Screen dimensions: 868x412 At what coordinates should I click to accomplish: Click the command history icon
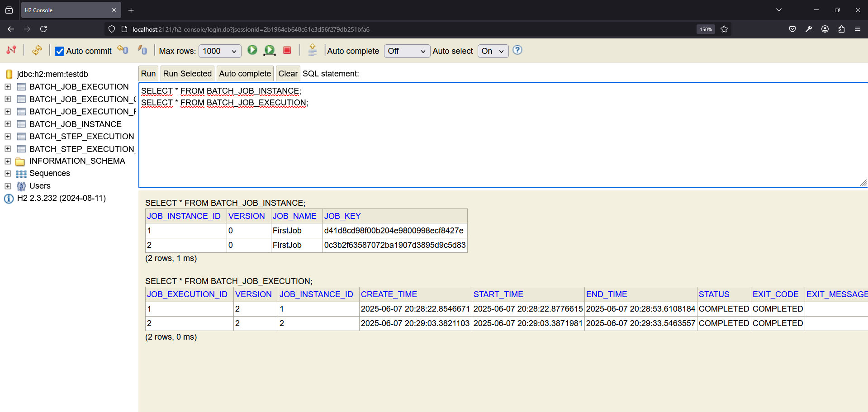tap(312, 50)
